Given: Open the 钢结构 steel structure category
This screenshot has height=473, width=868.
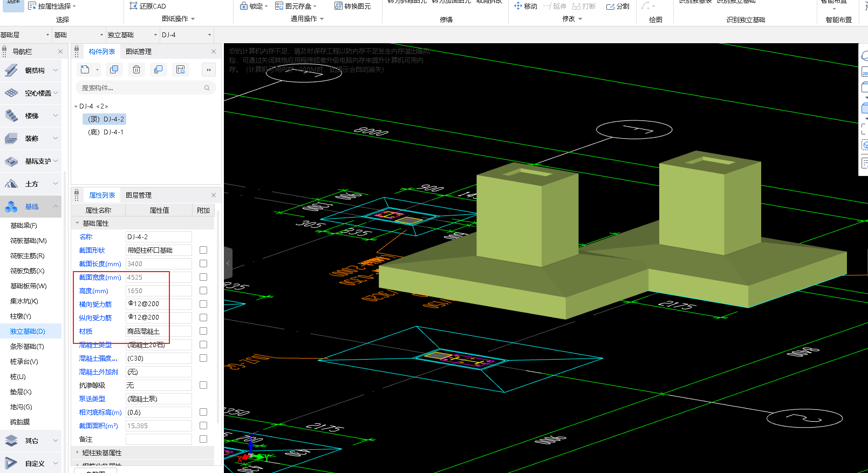Looking at the screenshot, I should click(x=31, y=70).
